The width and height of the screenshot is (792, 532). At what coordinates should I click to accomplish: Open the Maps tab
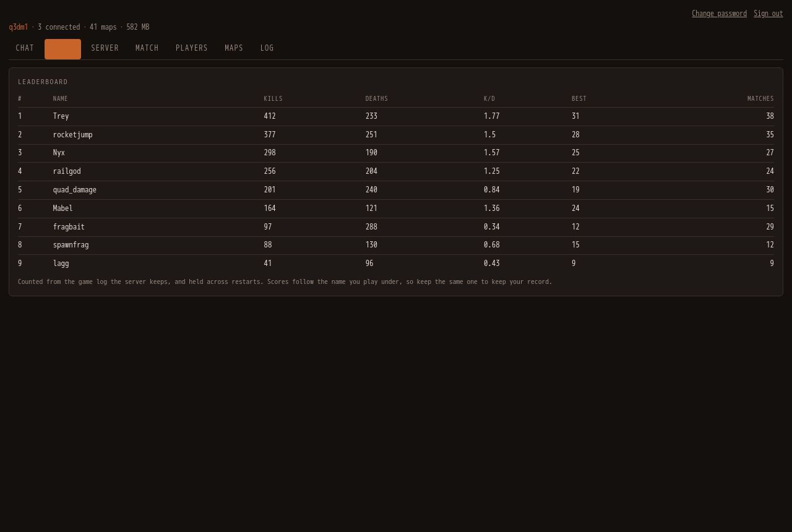(x=234, y=49)
